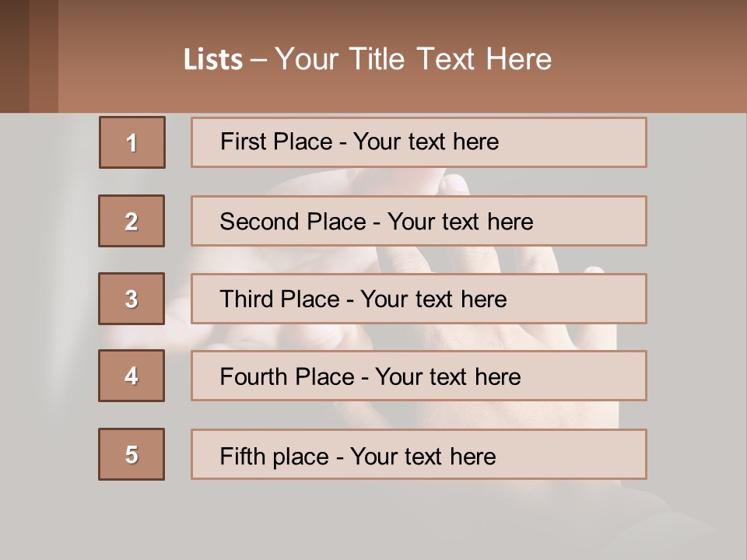Click the number 5 box
This screenshot has height=560, width=747.
click(132, 454)
